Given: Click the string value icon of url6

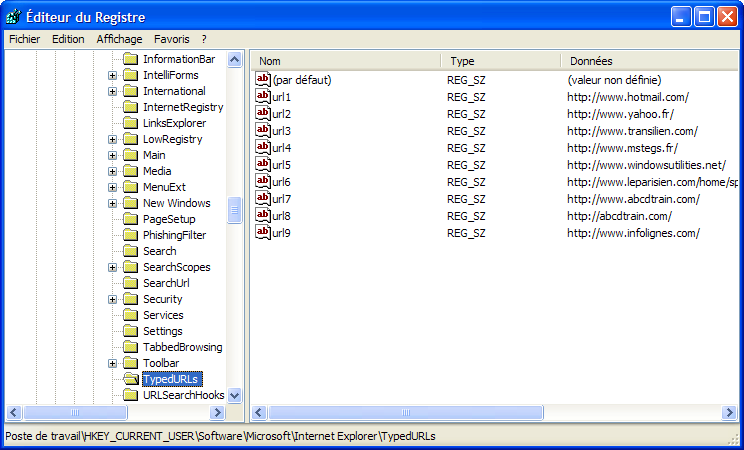Looking at the screenshot, I should (x=263, y=182).
